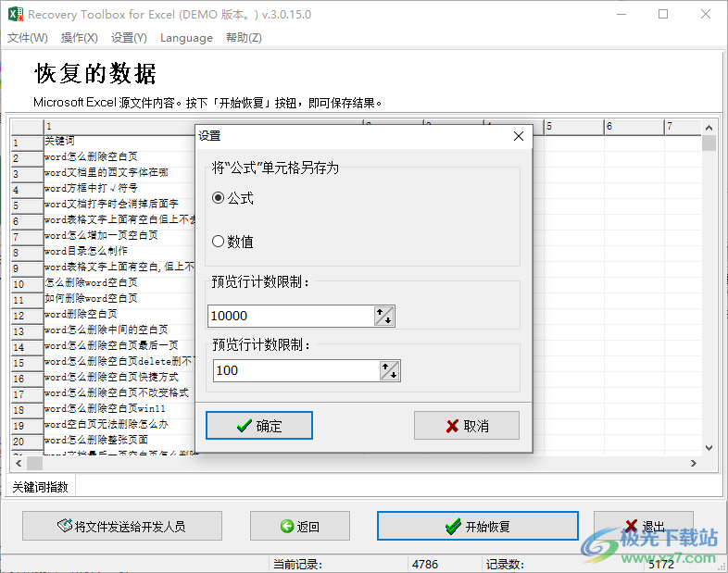
Task: Select column header 7
Action: point(683,127)
